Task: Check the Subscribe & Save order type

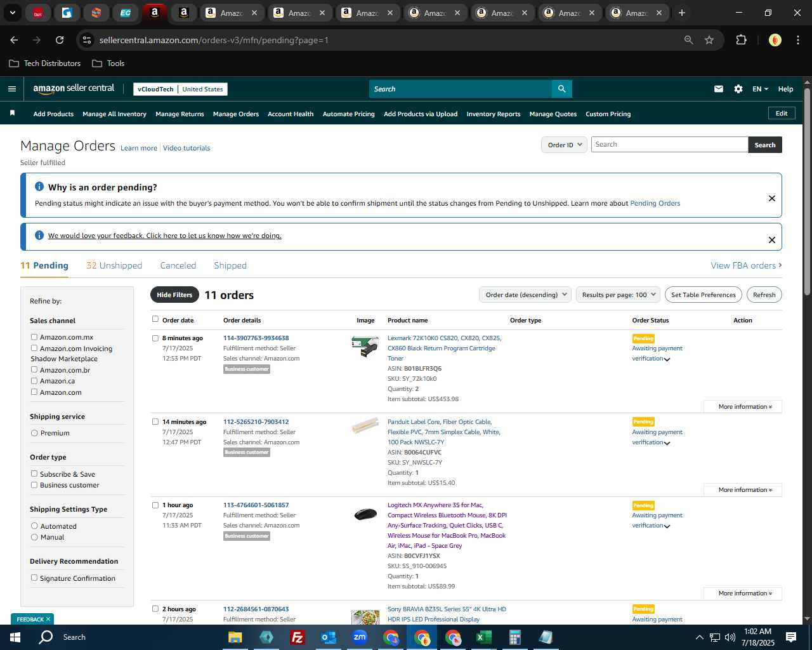Action: tap(34, 474)
